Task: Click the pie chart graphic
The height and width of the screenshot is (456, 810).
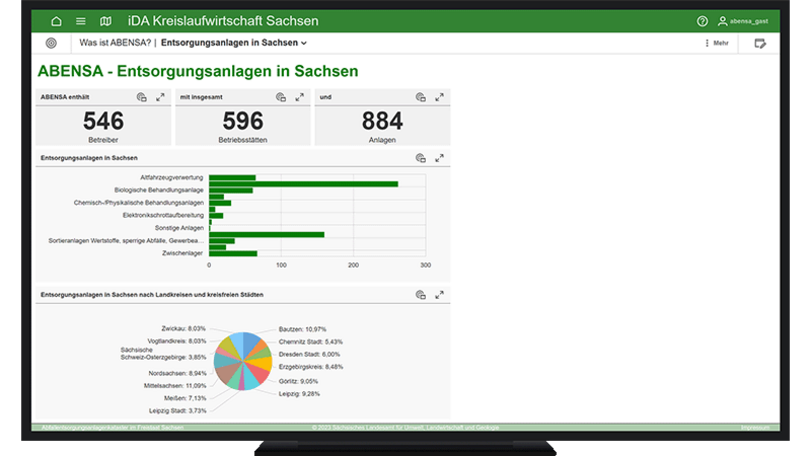Action: (x=243, y=361)
